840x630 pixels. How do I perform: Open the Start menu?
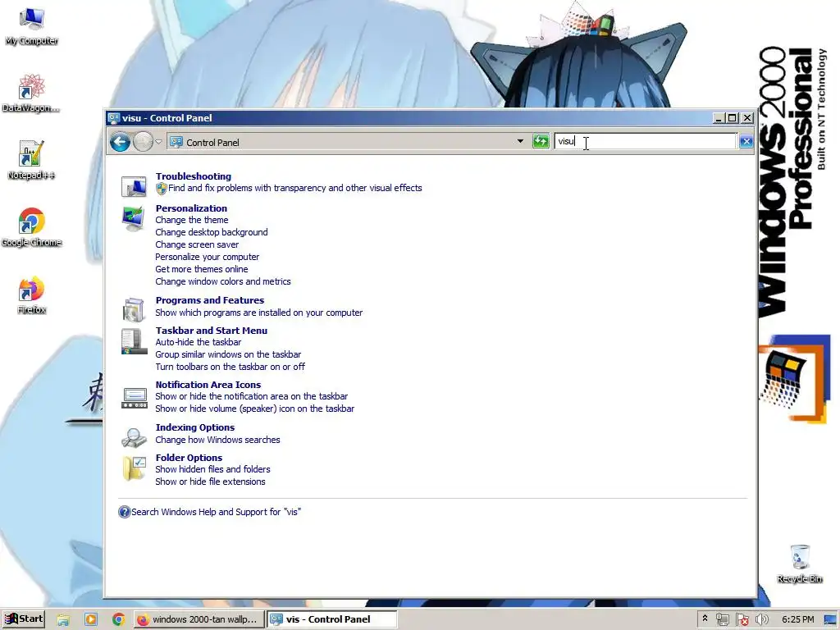click(23, 619)
